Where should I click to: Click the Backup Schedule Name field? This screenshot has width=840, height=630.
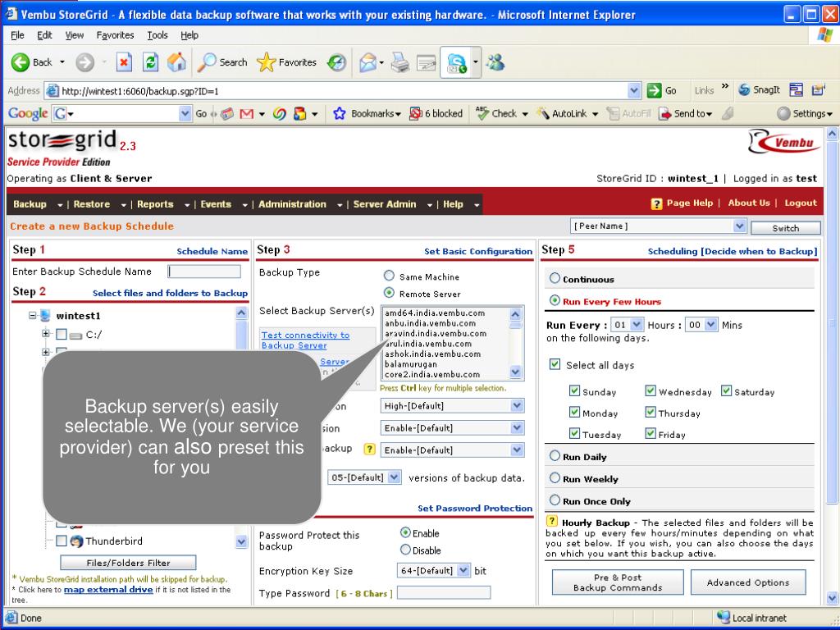coord(204,272)
